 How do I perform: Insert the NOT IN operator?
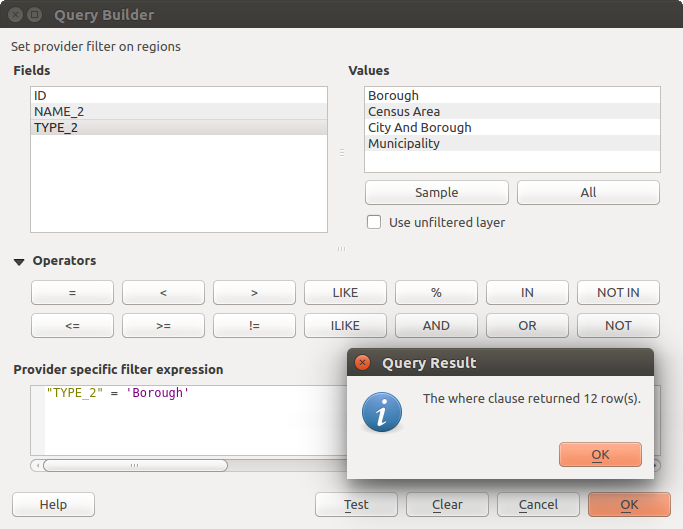click(x=618, y=293)
